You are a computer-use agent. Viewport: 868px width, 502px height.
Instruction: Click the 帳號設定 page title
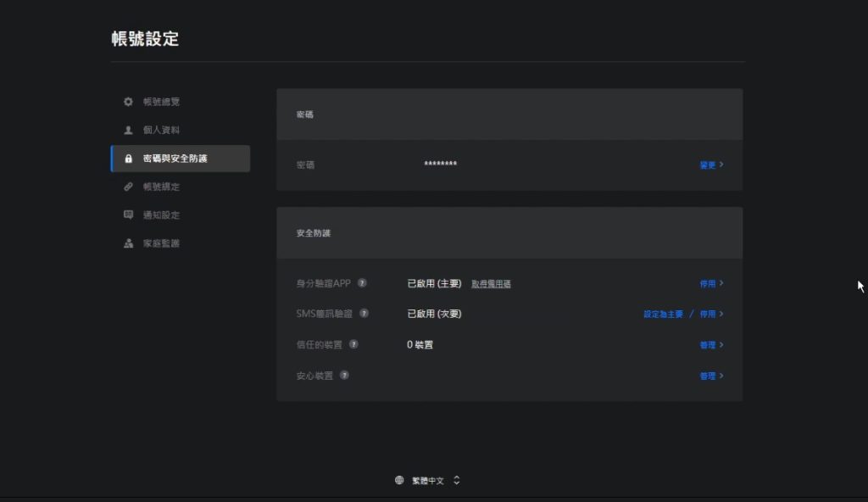(x=145, y=39)
